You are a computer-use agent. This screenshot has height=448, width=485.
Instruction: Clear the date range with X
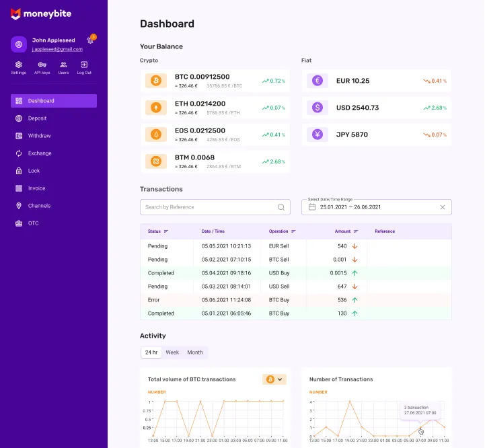pyautogui.click(x=443, y=207)
